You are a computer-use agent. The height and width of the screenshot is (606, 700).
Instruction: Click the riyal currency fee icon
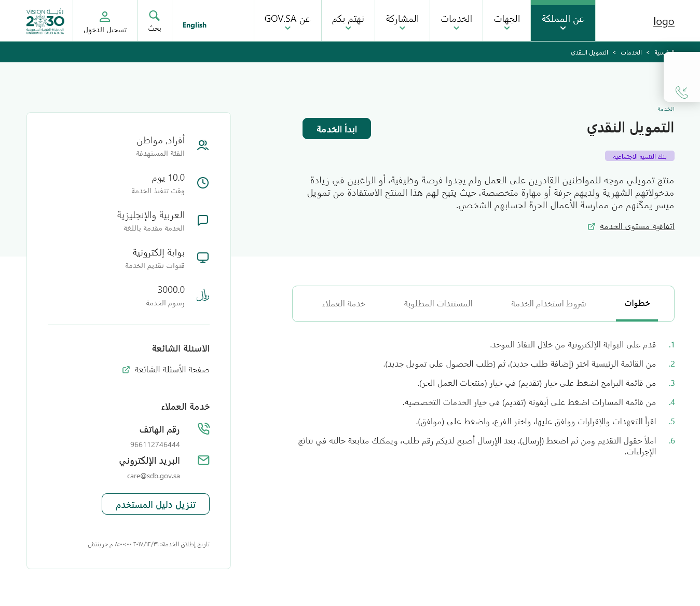[203, 295]
